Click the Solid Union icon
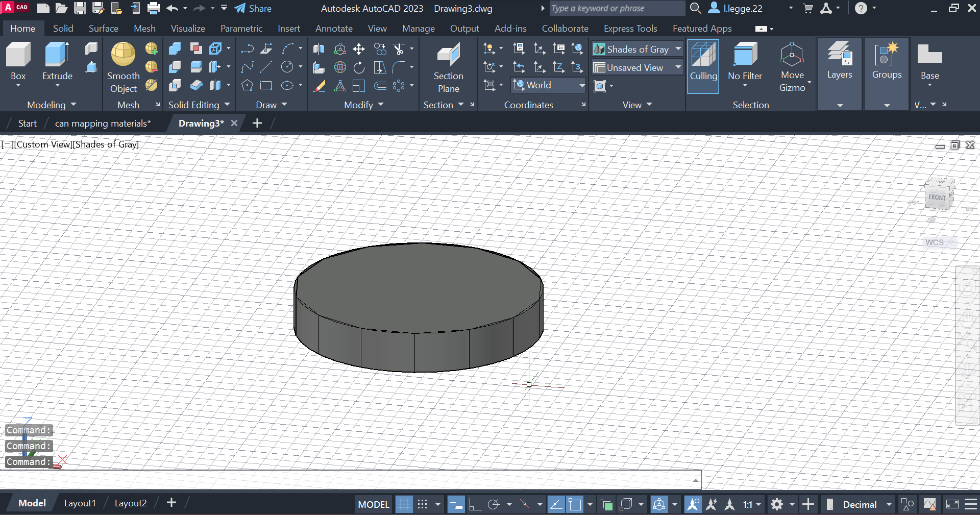 coord(175,48)
